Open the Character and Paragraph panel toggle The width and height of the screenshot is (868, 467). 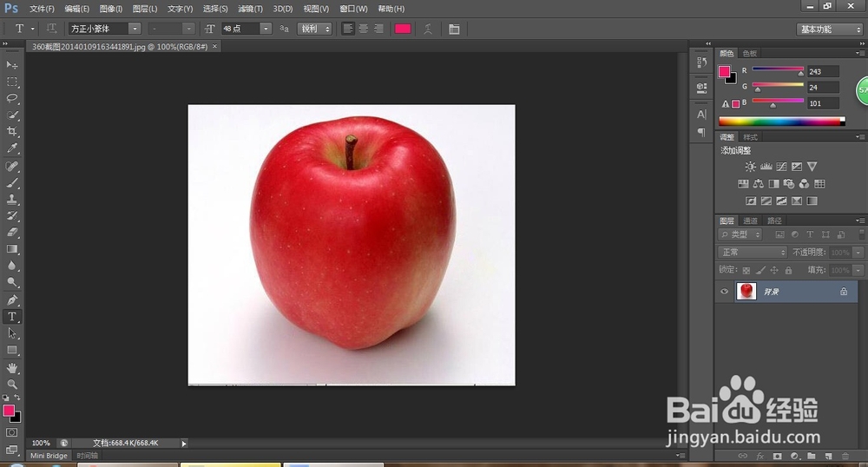[454, 29]
